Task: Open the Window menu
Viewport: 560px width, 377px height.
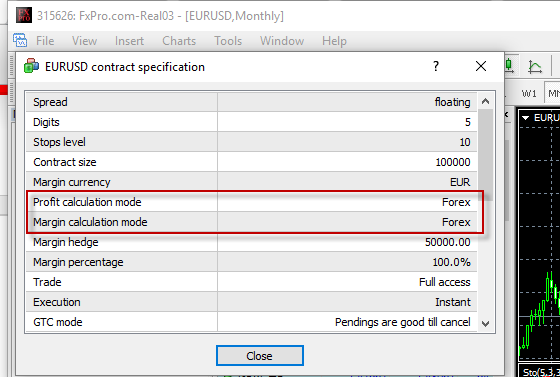Action: tap(282, 41)
